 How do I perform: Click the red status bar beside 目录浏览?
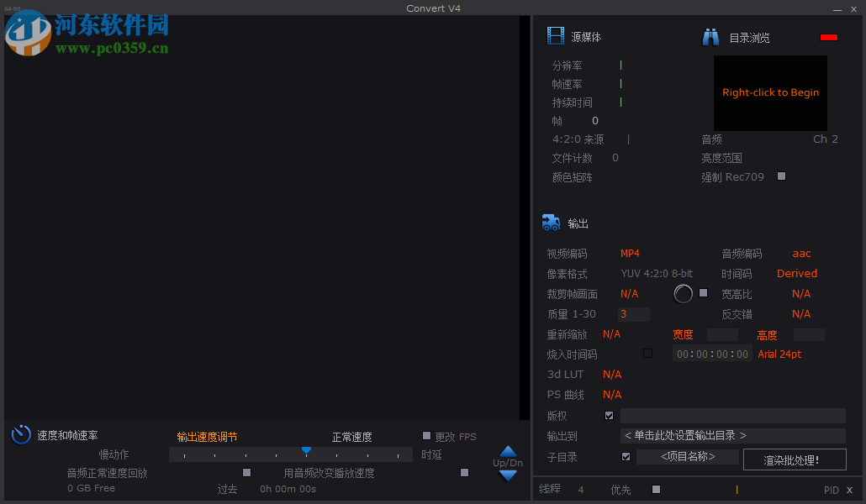coord(828,37)
